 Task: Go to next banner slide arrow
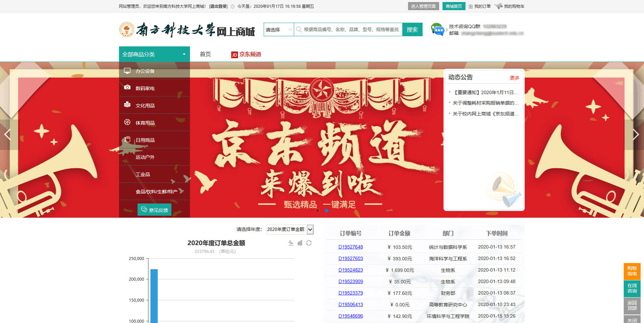tap(635, 134)
